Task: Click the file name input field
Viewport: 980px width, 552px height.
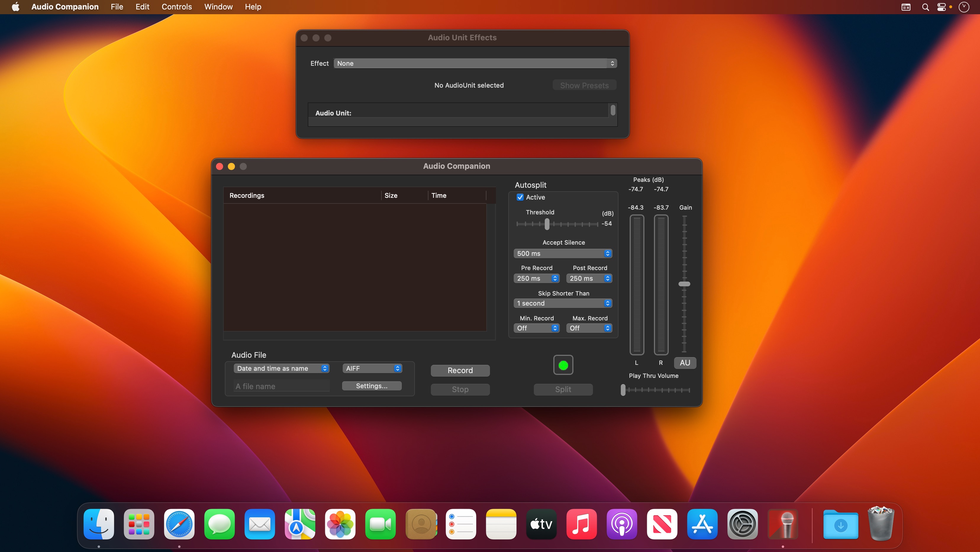Action: pos(282,386)
